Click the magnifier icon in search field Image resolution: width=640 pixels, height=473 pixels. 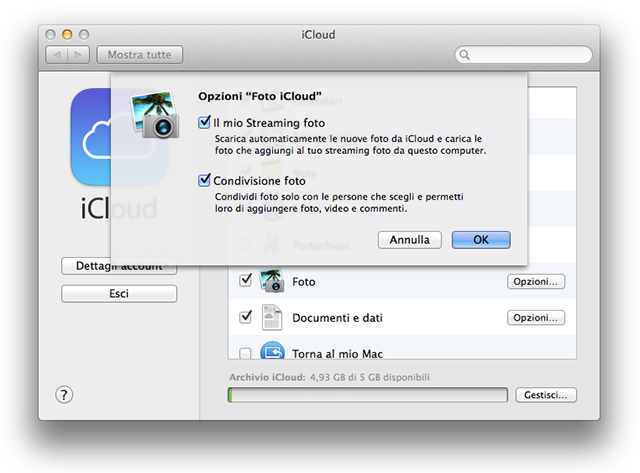pyautogui.click(x=465, y=55)
